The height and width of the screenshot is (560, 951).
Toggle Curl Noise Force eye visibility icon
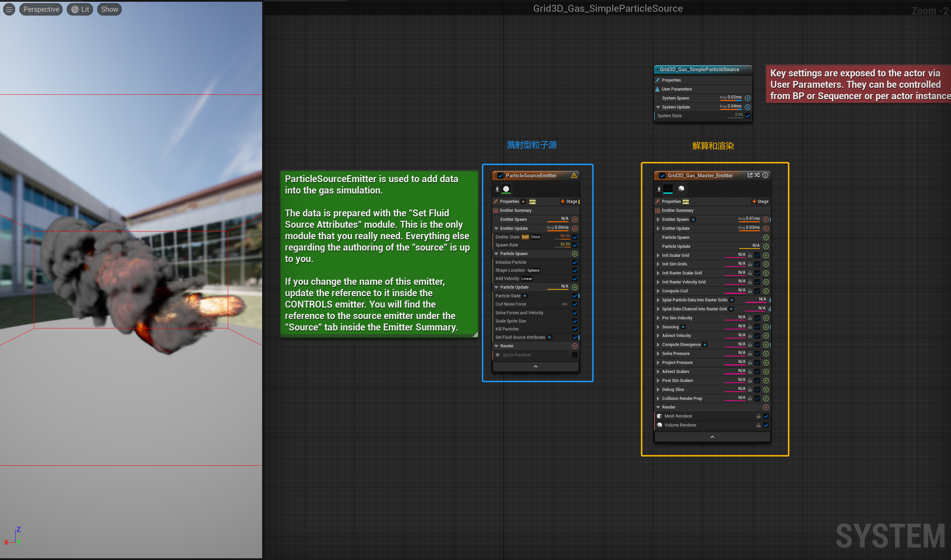pyautogui.click(x=564, y=304)
